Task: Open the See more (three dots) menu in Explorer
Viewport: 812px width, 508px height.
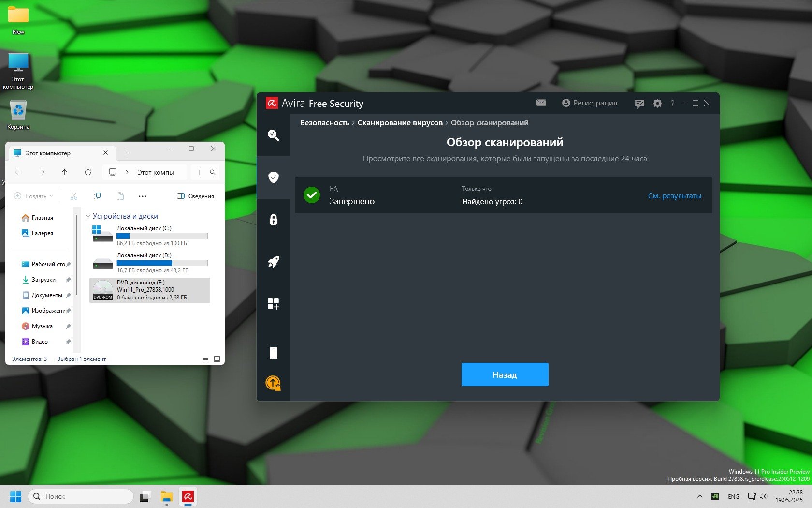Action: tap(143, 196)
